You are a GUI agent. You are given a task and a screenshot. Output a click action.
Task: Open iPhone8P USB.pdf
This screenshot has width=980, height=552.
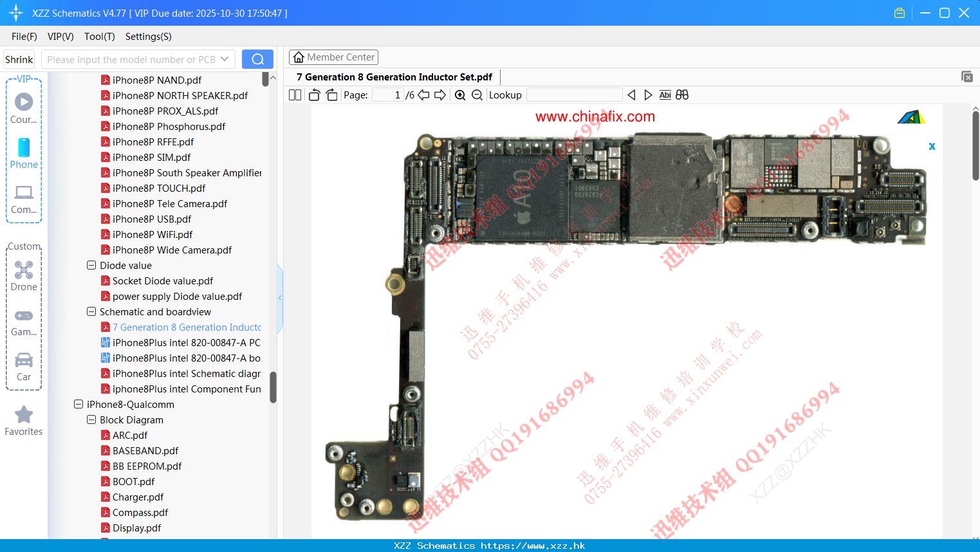point(152,219)
